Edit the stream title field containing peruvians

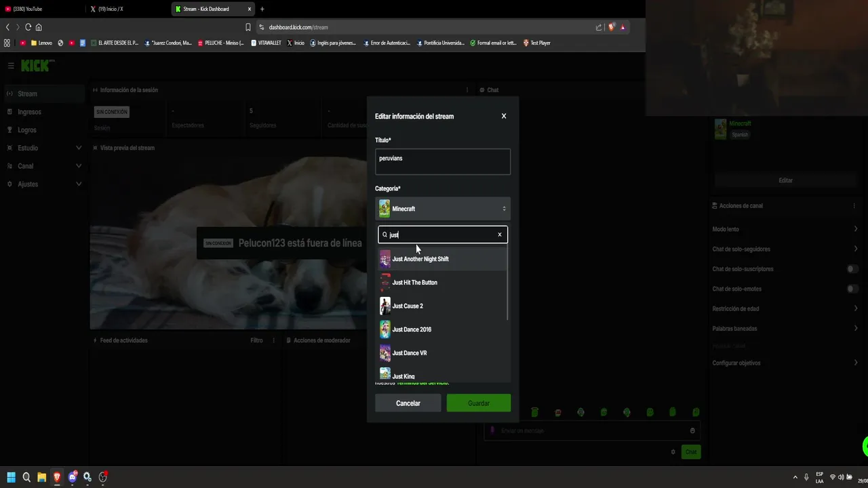coord(443,162)
